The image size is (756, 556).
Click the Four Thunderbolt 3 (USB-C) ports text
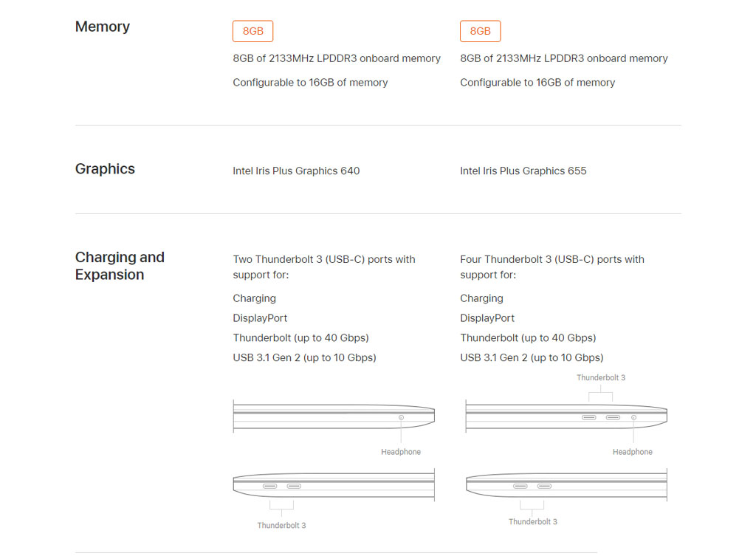[552, 267]
